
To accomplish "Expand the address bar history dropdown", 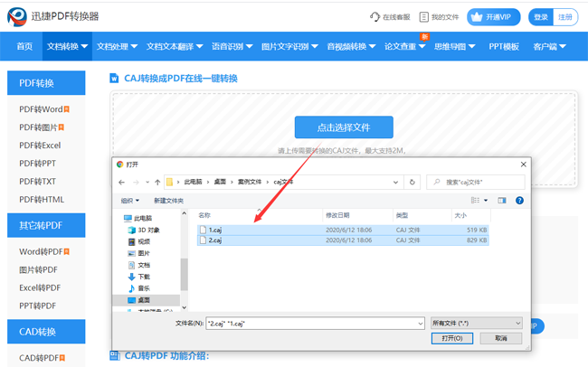I will coord(395,183).
